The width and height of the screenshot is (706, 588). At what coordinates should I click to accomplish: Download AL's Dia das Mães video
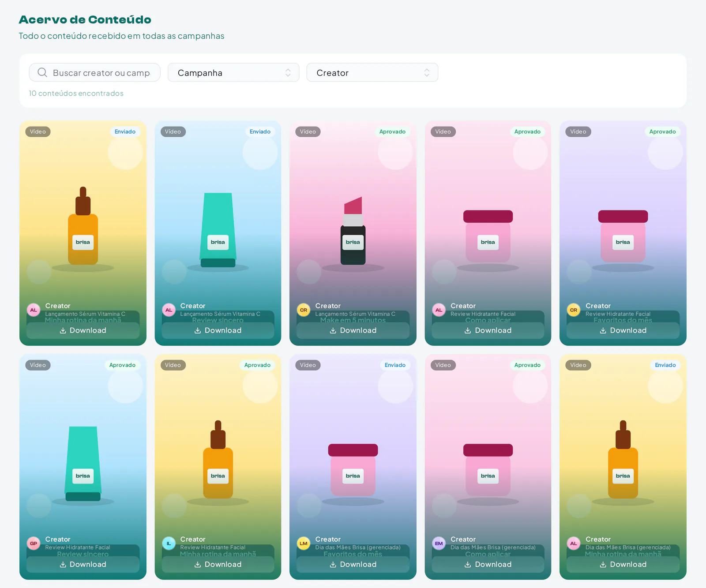pyautogui.click(x=623, y=564)
